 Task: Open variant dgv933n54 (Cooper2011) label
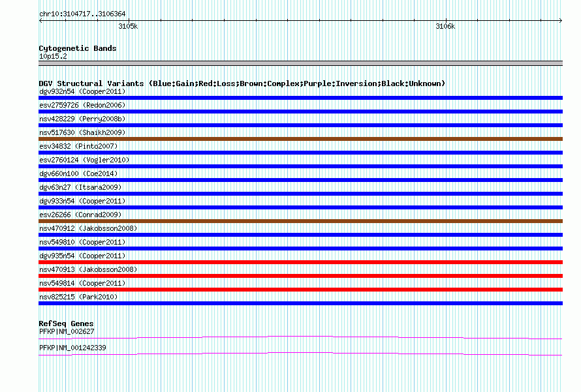coord(82,201)
